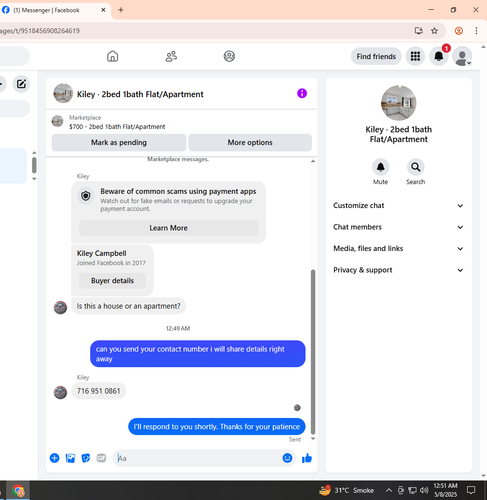Open the emoji picker in message box
Image resolution: width=487 pixels, height=500 pixels.
(287, 458)
